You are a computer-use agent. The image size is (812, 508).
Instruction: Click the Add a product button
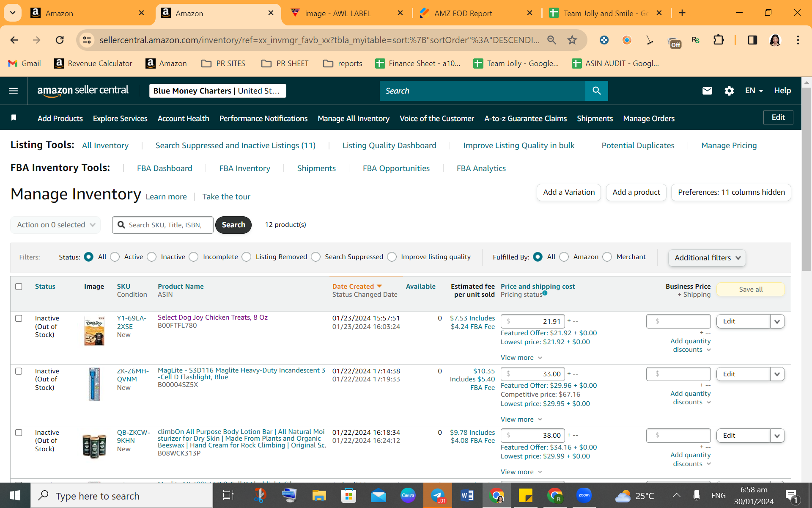636,192
